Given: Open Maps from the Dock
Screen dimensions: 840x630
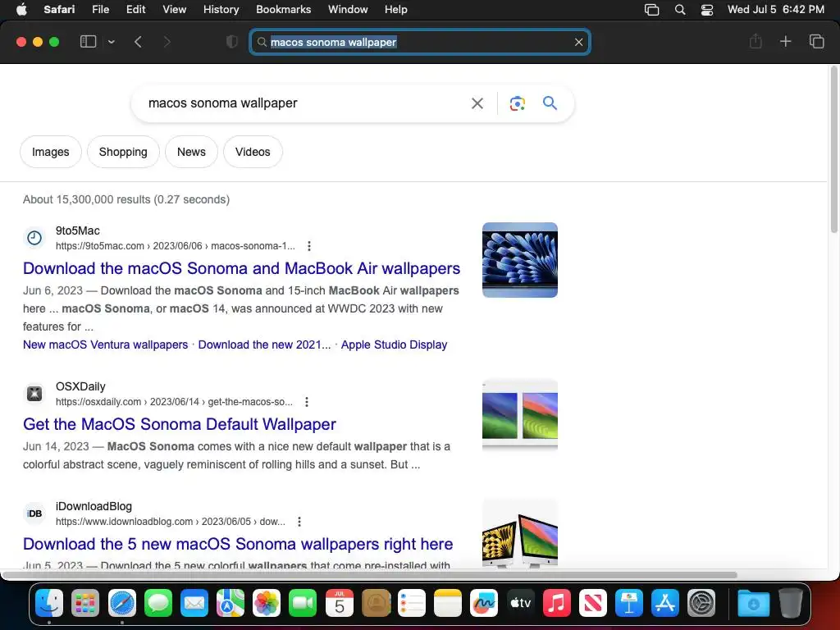Looking at the screenshot, I should pos(231,603).
